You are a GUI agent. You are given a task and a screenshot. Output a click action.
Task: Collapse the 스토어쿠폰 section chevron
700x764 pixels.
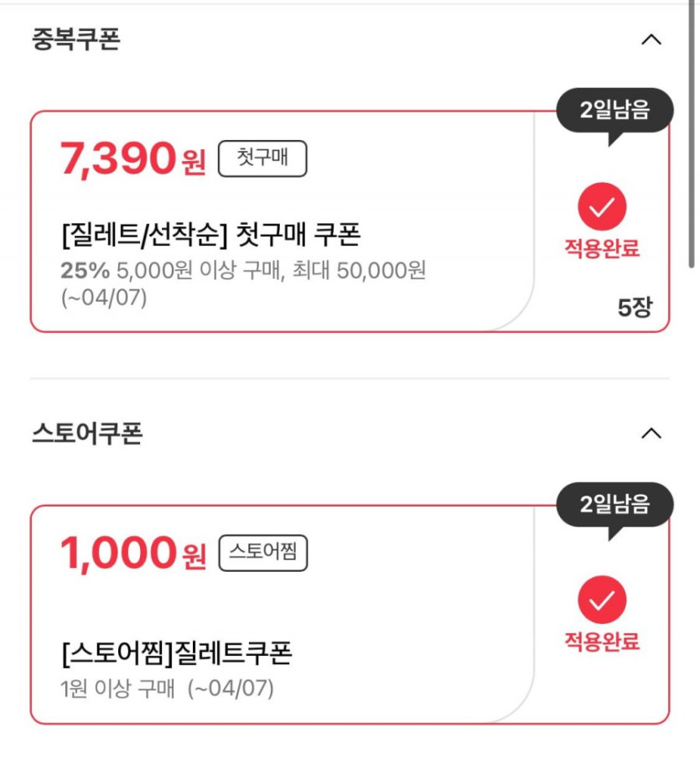click(x=651, y=434)
